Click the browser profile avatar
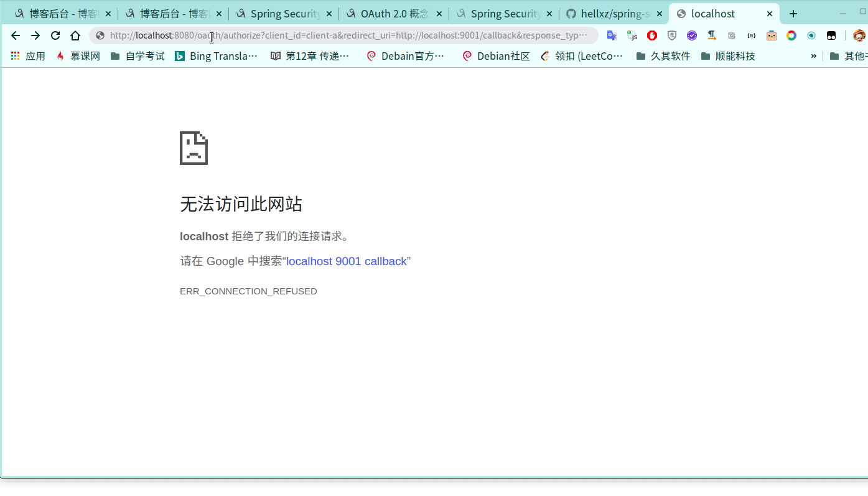The height and width of the screenshot is (496, 868). pyautogui.click(x=858, y=35)
